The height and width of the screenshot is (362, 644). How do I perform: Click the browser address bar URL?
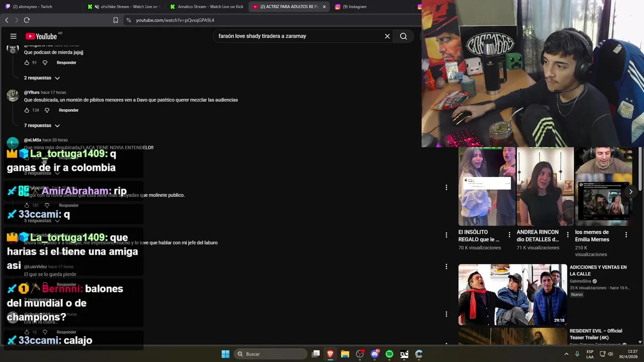pyautogui.click(x=175, y=20)
